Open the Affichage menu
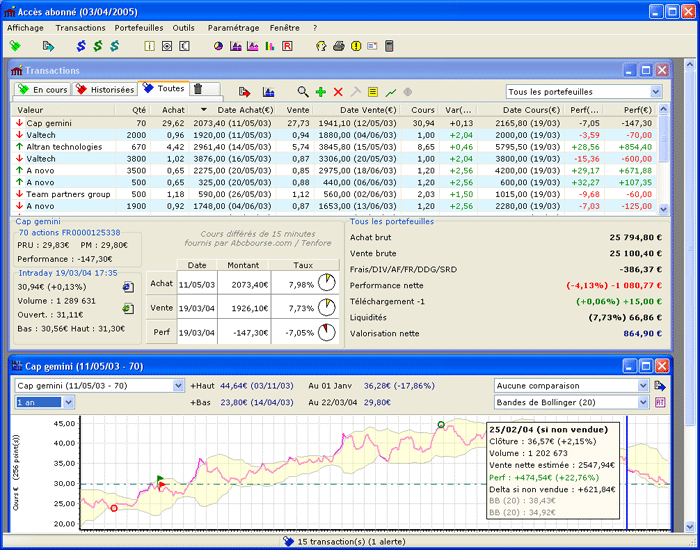Screen dimensions: 700x550 [x=25, y=28]
